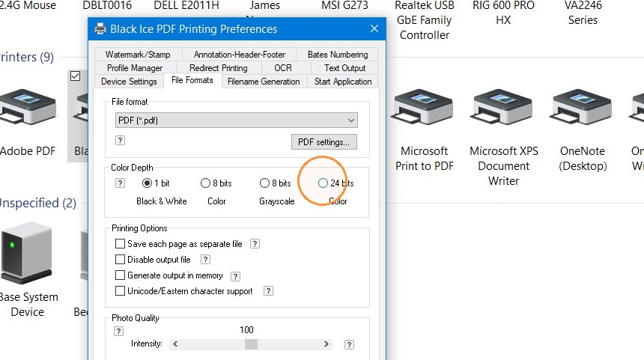Viewport: 644px width, 360px height.
Task: Select Microsoft XPS Document Writer printer icon
Action: tap(502, 107)
